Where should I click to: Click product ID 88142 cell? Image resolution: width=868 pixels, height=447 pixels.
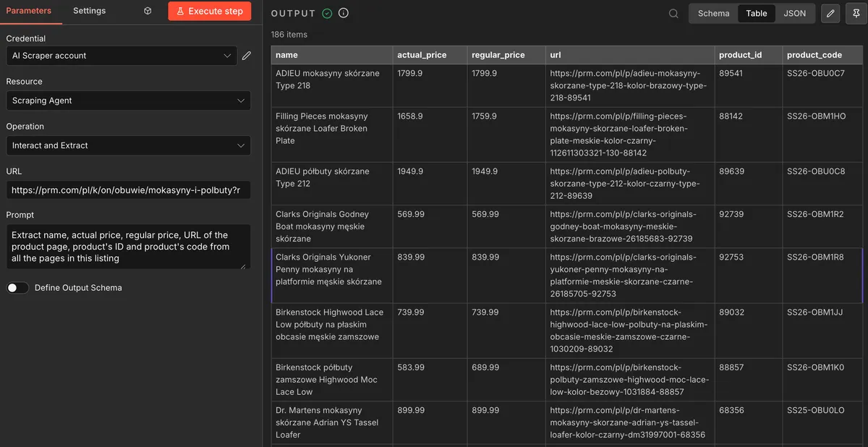748,135
